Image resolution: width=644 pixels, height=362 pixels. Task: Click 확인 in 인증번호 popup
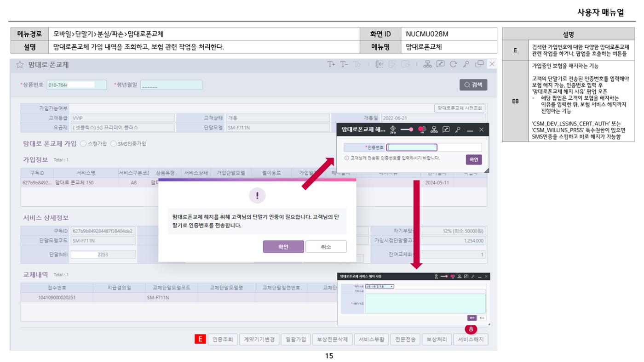click(x=473, y=160)
